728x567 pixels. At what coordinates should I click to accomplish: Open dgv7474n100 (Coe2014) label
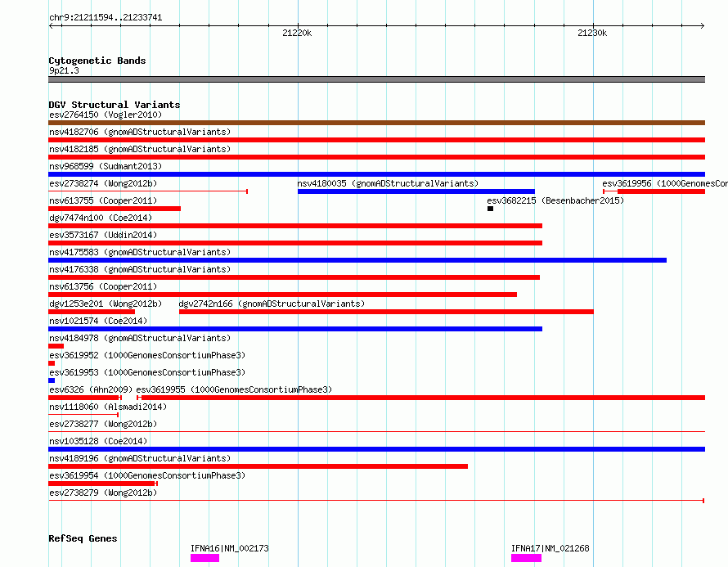(101, 218)
